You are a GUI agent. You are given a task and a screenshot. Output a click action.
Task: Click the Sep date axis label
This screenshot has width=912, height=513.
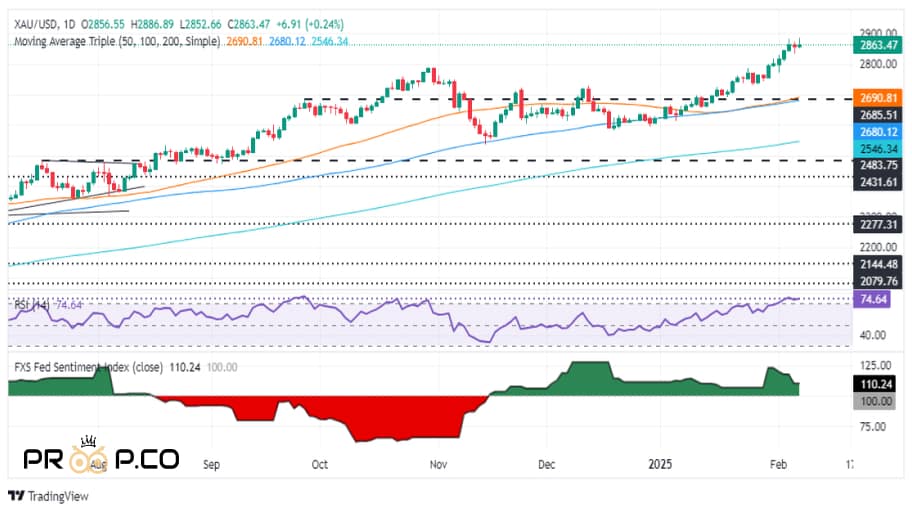[211, 464]
